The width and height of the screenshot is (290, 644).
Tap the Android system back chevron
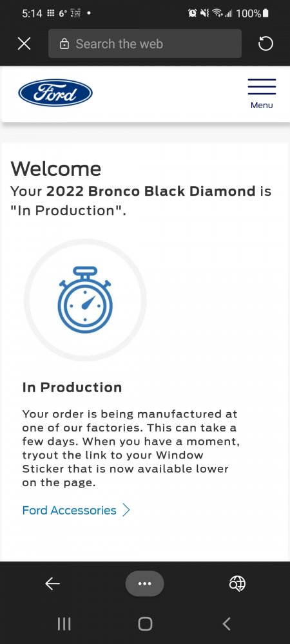pos(226,624)
